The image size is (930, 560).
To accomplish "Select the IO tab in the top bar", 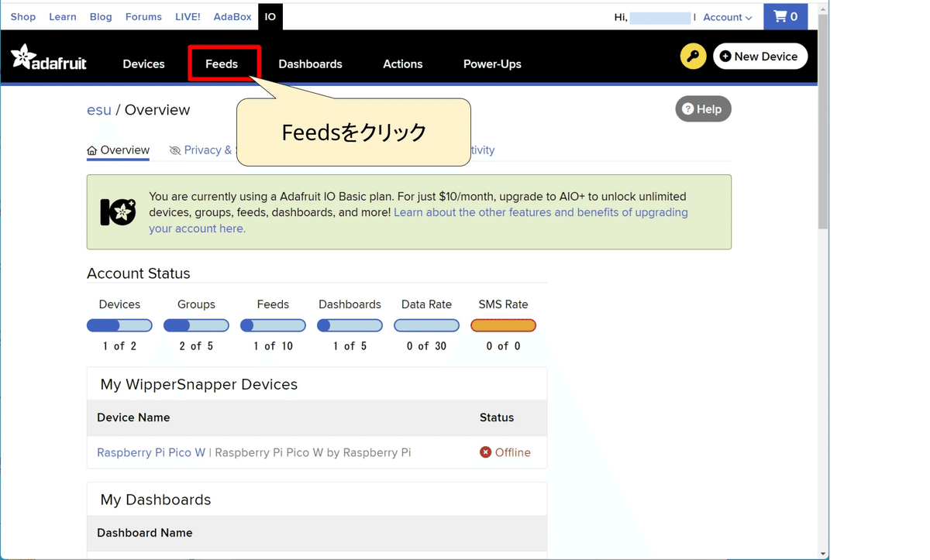I will coord(270,15).
